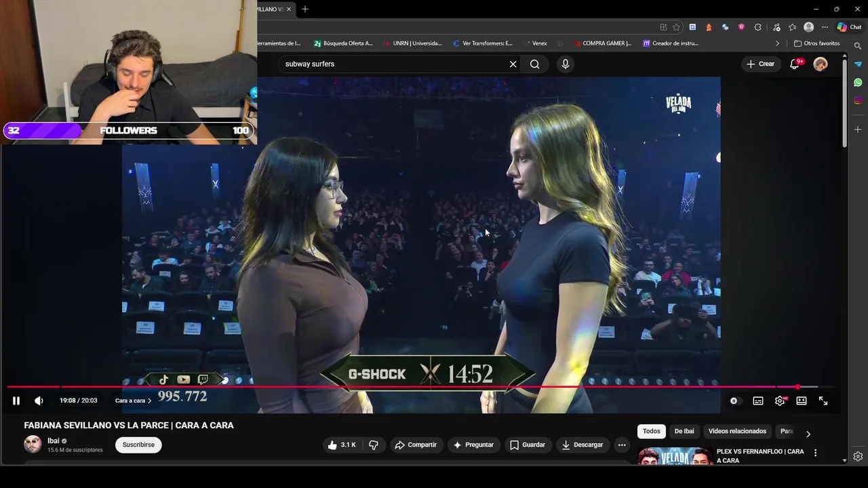
Task: Click Compartir to share the video
Action: click(416, 445)
